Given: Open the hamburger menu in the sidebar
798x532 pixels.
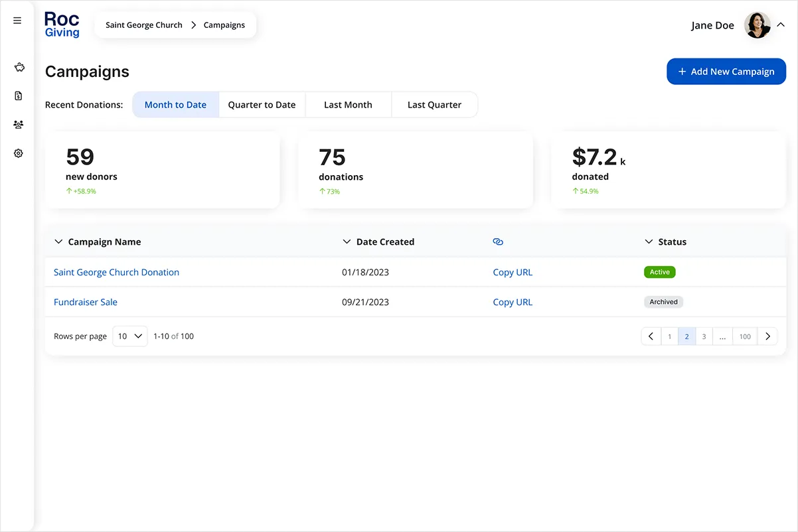Looking at the screenshot, I should [x=17, y=21].
